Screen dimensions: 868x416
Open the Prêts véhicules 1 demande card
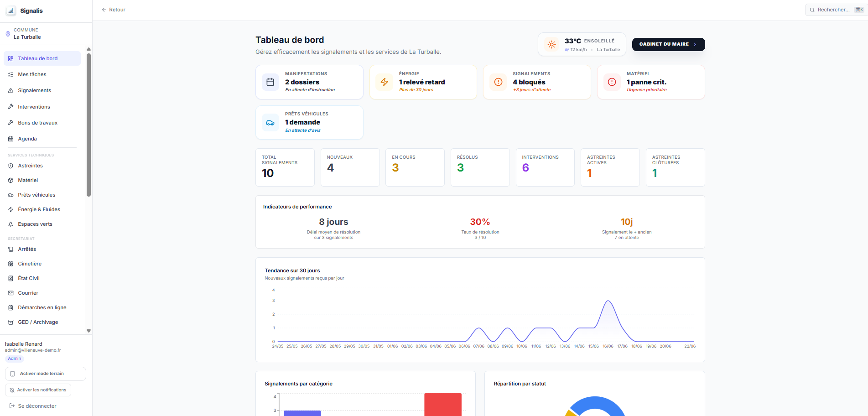[309, 122]
